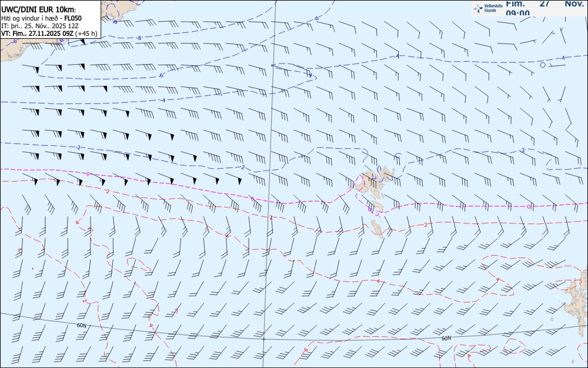Click the Veðurstofa Íslands logo
The image size is (588, 368).
tap(488, 8)
